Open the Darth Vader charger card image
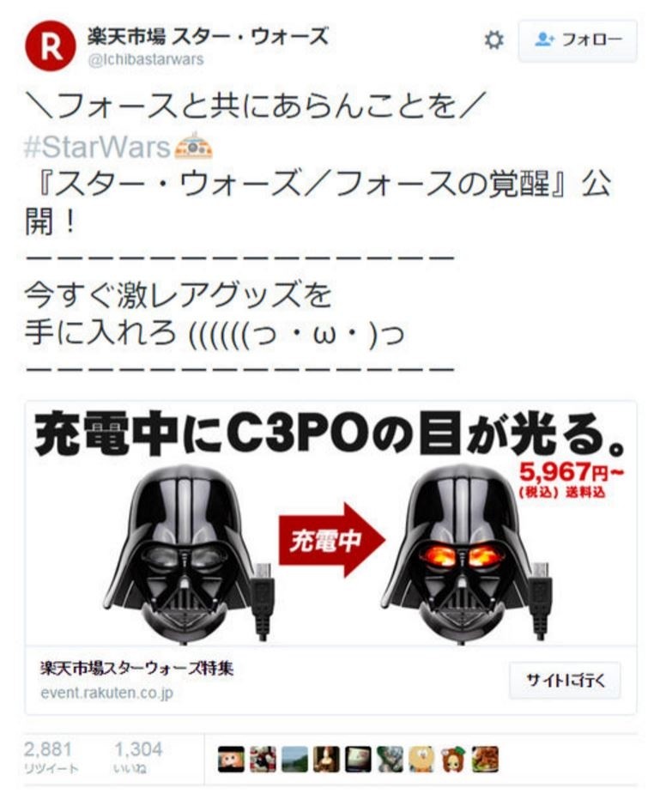672x800 pixels. [x=330, y=524]
